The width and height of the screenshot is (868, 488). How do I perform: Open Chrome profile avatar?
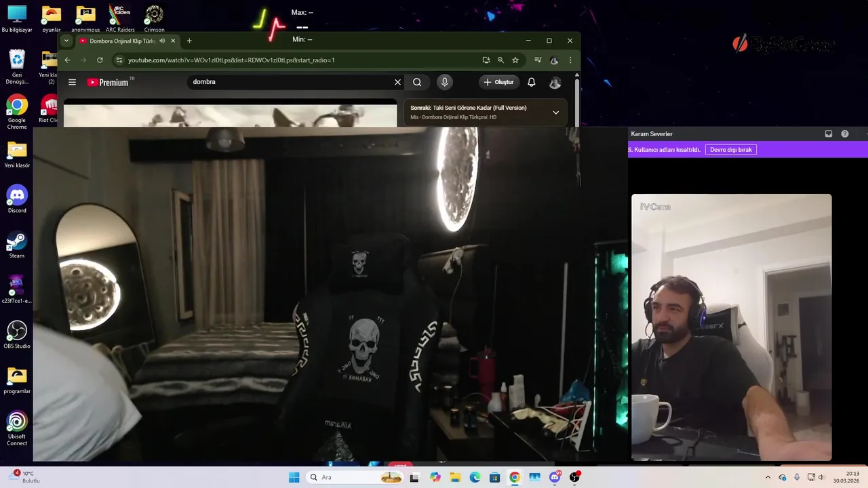[554, 60]
